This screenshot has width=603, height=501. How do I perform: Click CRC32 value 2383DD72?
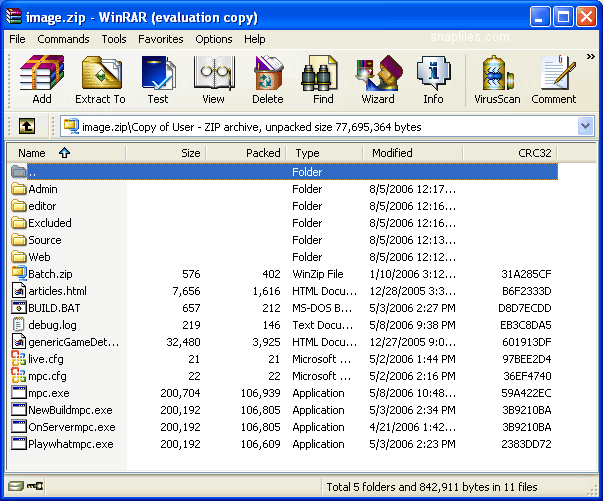pyautogui.click(x=526, y=444)
